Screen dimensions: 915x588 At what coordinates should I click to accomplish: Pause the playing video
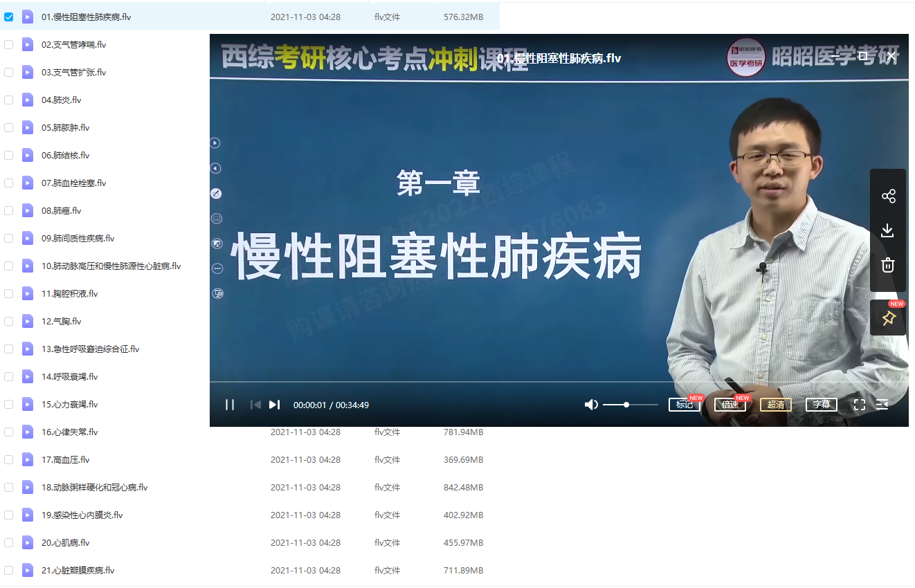(x=230, y=404)
